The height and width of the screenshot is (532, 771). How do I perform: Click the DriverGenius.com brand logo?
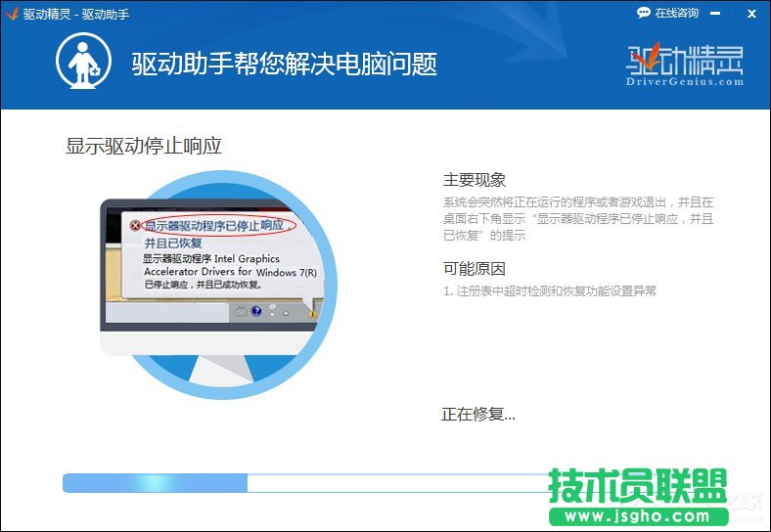click(685, 65)
